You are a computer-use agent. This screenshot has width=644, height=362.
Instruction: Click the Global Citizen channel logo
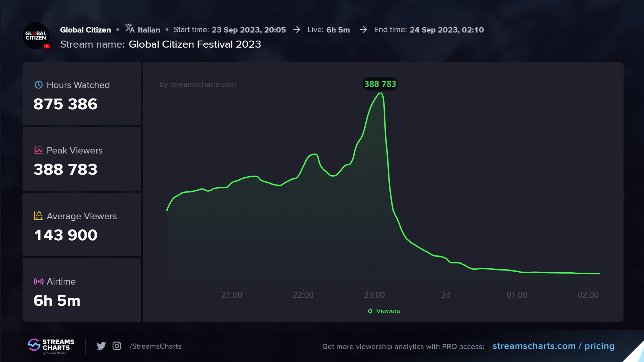[x=36, y=36]
